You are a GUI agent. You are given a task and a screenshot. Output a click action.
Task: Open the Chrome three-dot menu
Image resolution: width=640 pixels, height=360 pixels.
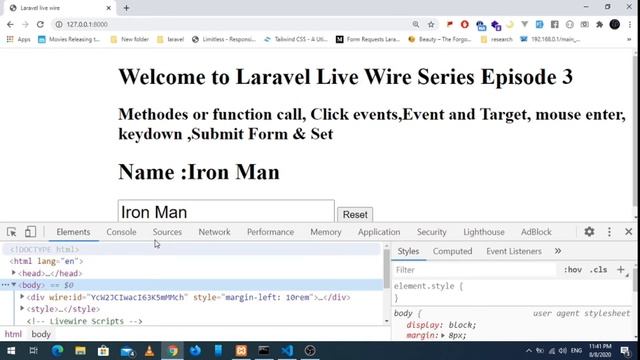pos(630,24)
